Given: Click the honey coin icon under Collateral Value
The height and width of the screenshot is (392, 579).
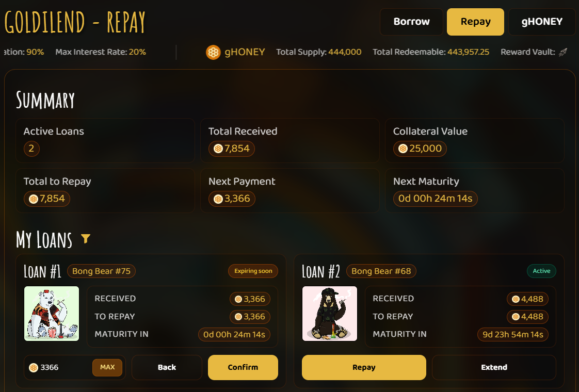Looking at the screenshot, I should click(403, 149).
